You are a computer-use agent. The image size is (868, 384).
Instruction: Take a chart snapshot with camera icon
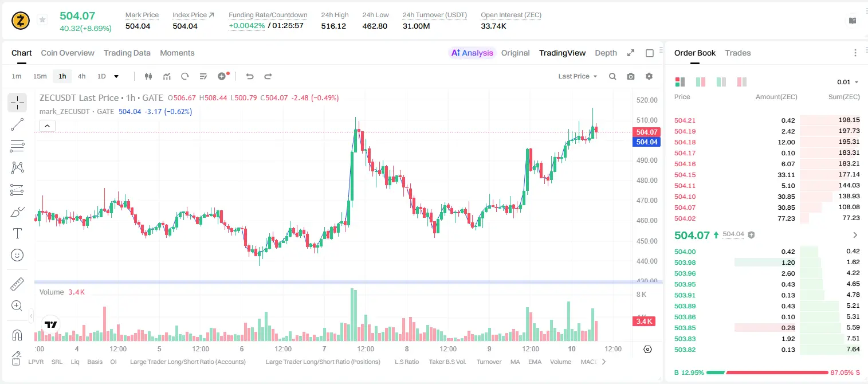631,76
